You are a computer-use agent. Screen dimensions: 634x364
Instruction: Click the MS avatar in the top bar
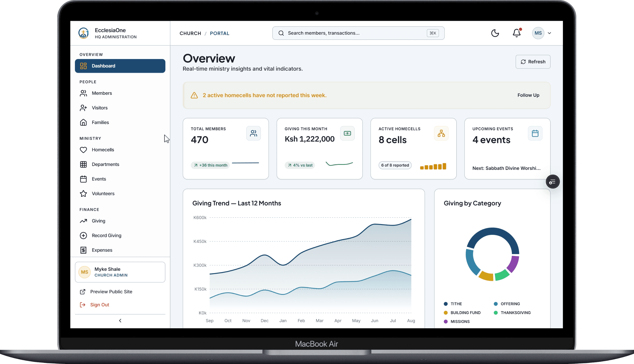click(x=538, y=33)
